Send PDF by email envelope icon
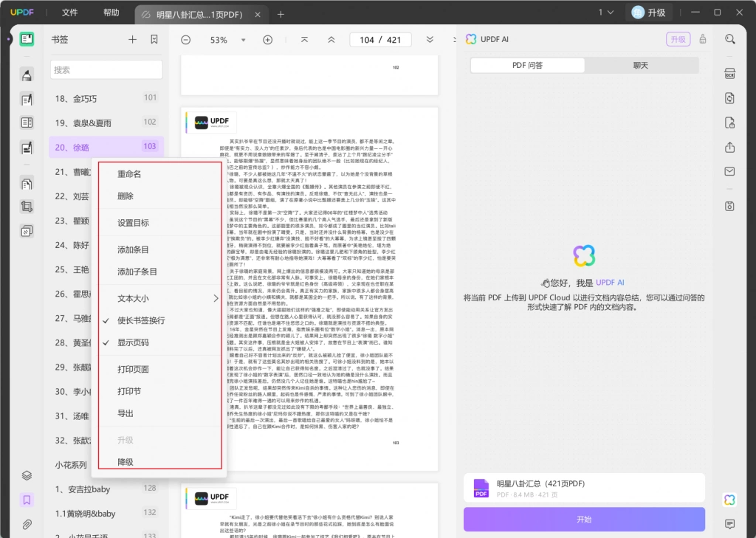756x538 pixels. (x=730, y=172)
